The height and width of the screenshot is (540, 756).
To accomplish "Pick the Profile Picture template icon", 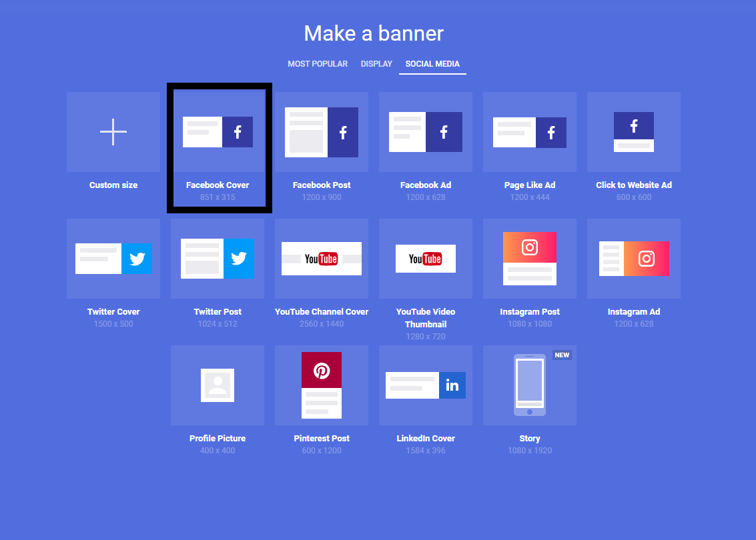I will [218, 385].
